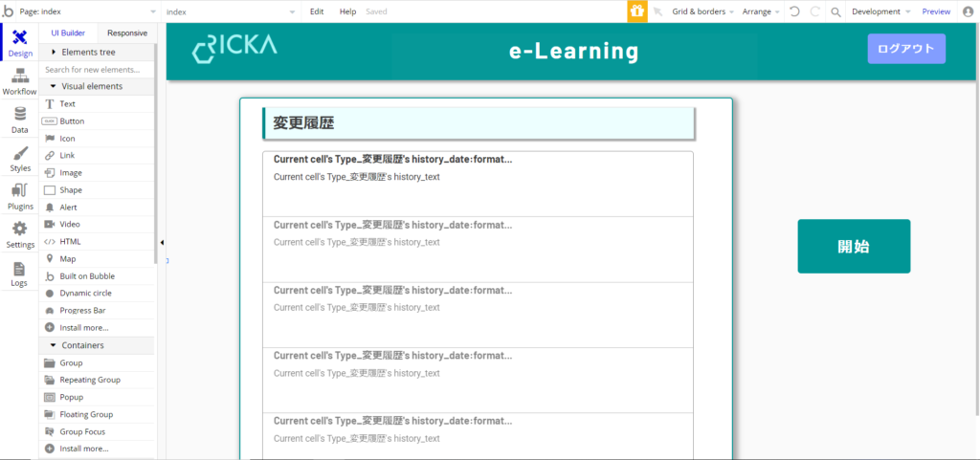Add a Video element

click(x=97, y=224)
